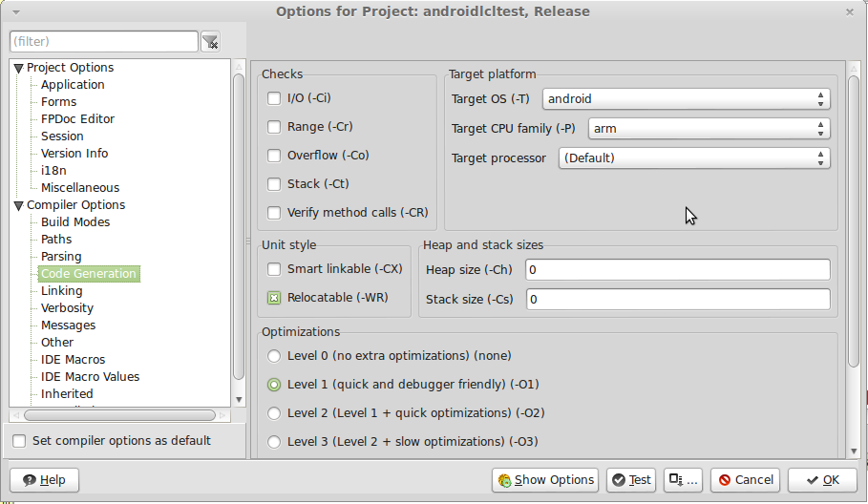Collapse the Compiler Options tree node
This screenshot has height=504, width=868.
(x=18, y=206)
